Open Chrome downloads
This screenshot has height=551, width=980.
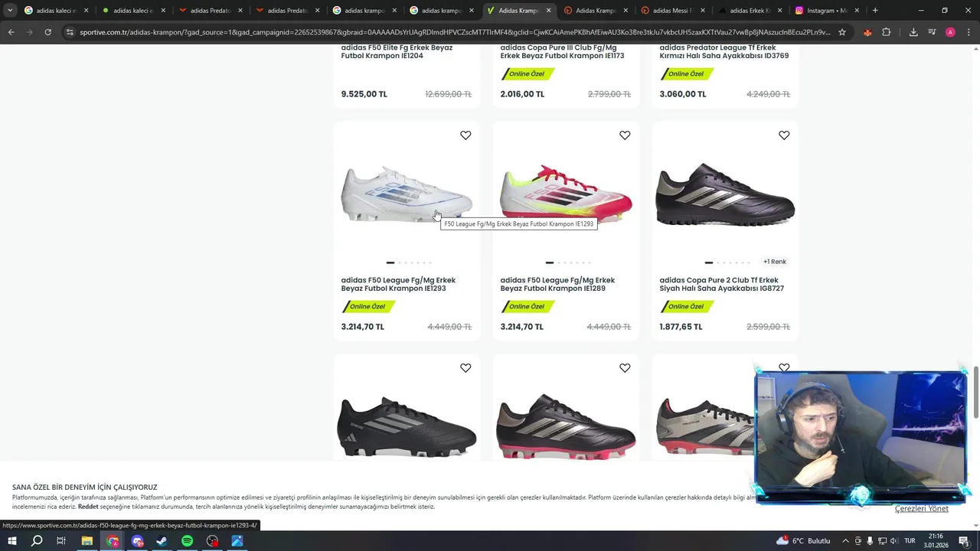point(913,32)
